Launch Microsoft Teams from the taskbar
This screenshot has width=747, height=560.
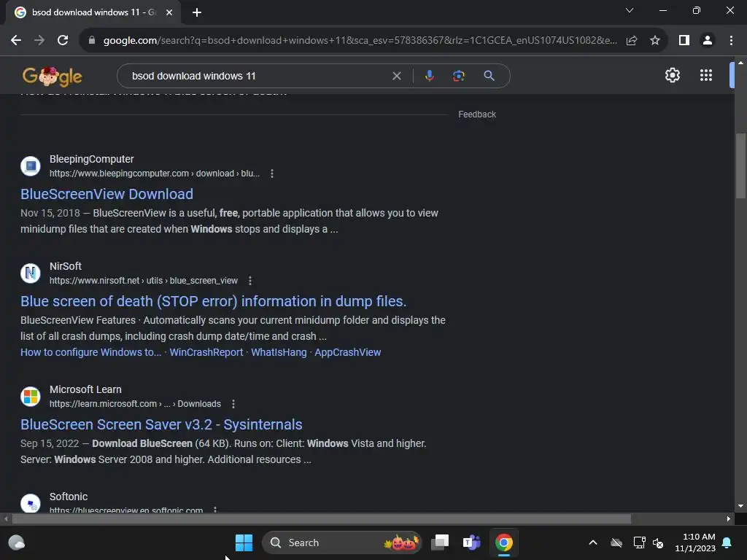tap(472, 542)
